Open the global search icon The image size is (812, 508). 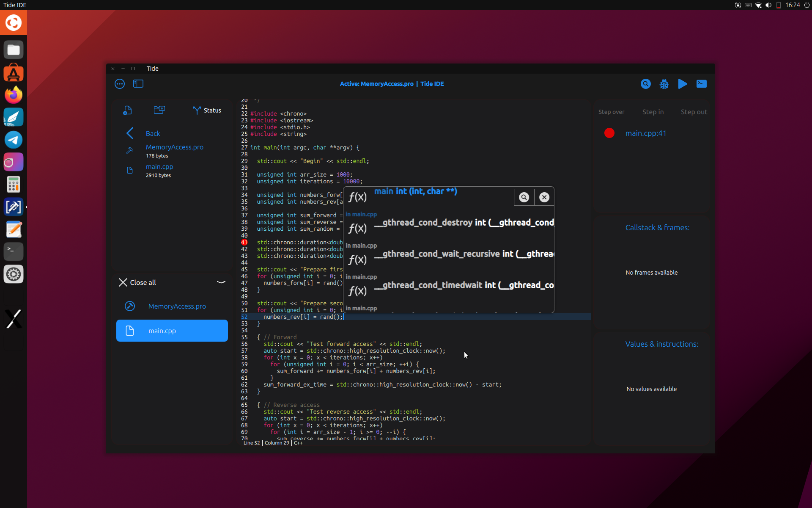pyautogui.click(x=646, y=84)
